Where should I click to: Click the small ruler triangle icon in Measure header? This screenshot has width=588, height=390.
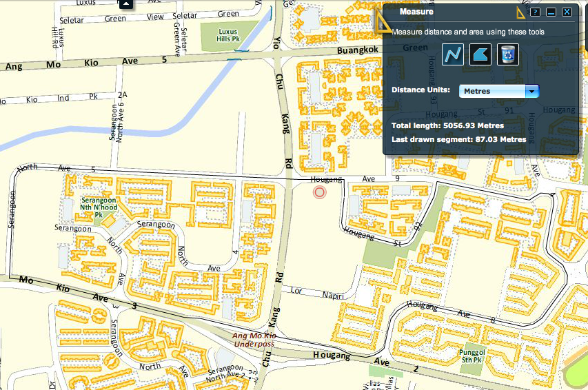click(520, 13)
